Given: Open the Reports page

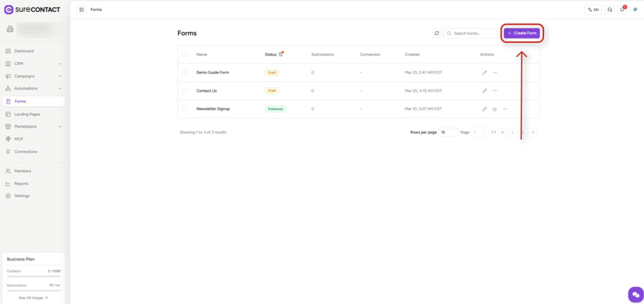Looking at the screenshot, I should pyautogui.click(x=33, y=183).
